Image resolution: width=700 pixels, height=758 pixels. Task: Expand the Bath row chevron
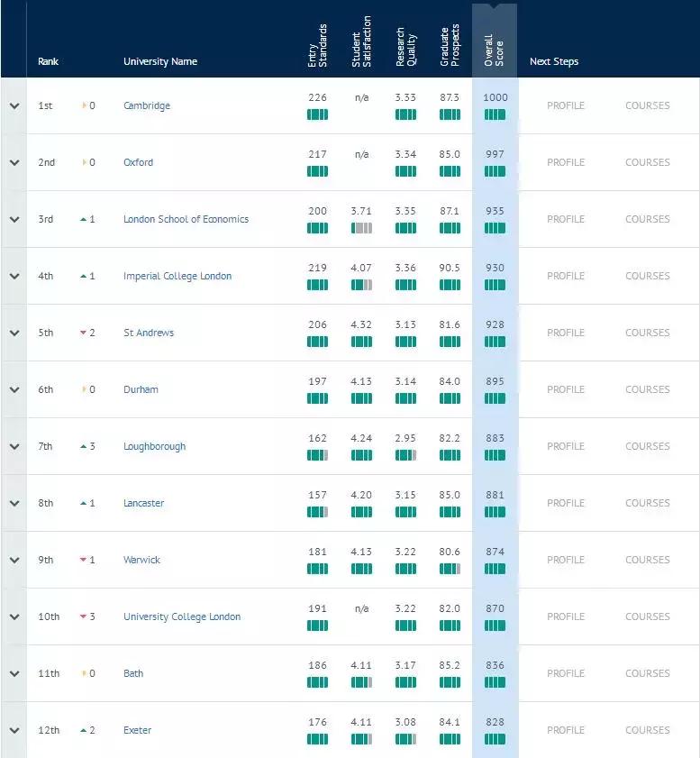(14, 674)
